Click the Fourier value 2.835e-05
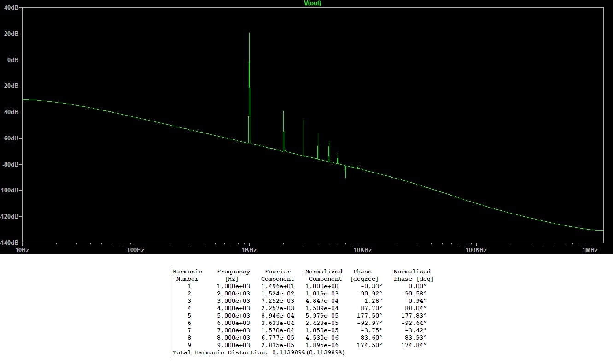 [278, 345]
